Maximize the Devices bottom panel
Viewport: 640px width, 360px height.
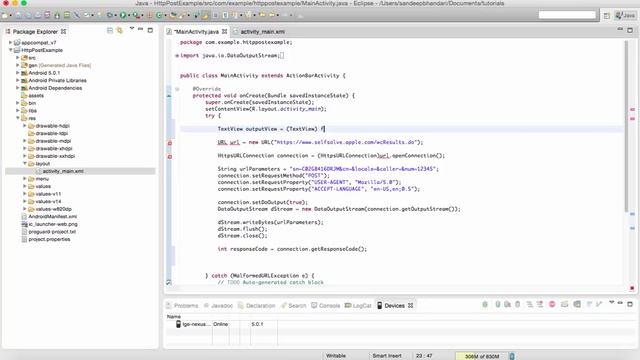pyautogui.click(x=630, y=304)
